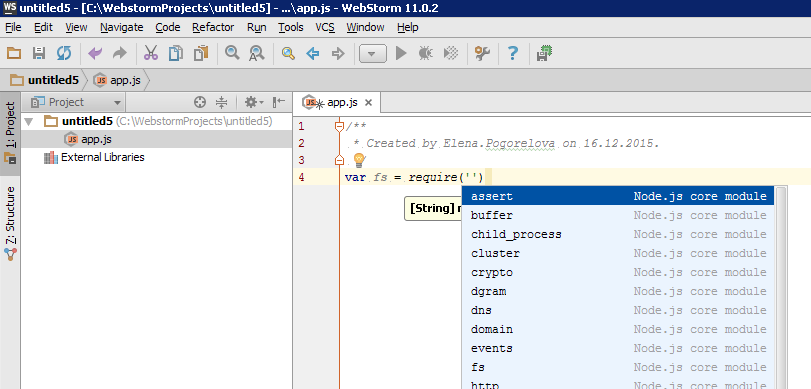The height and width of the screenshot is (389, 811).
Task: Open the Run menu
Action: tap(257, 27)
